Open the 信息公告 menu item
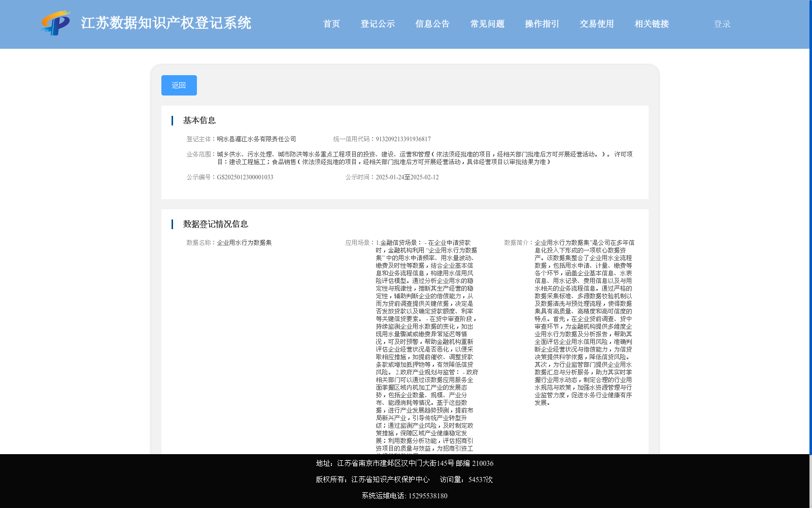The height and width of the screenshot is (508, 812). pyautogui.click(x=432, y=24)
